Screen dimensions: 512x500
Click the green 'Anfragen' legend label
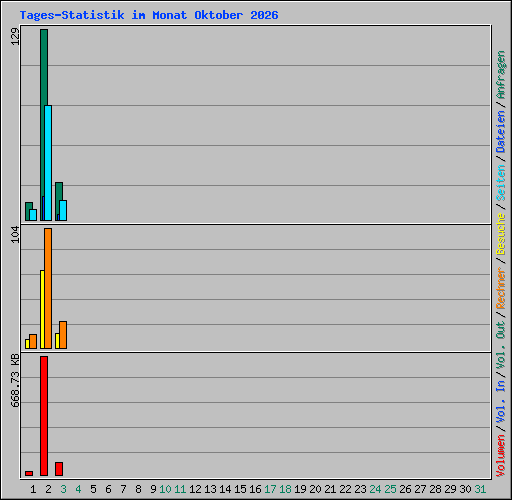(501, 74)
